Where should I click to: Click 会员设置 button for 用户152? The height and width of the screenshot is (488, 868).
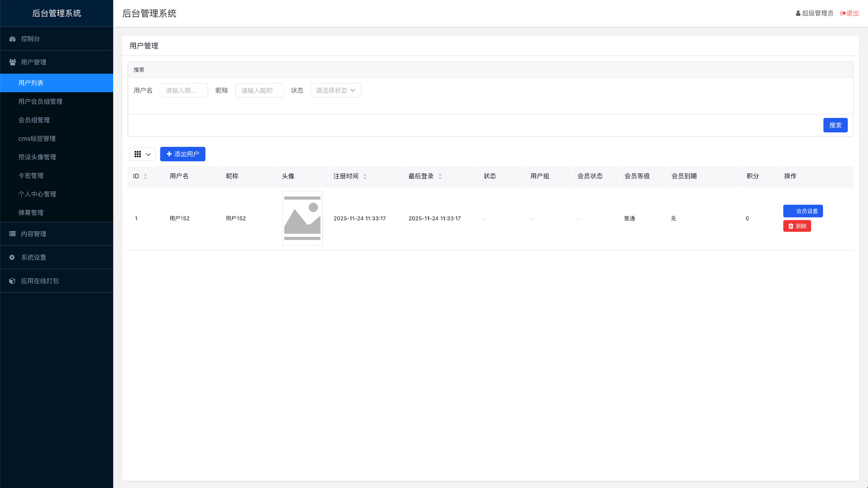click(x=803, y=211)
